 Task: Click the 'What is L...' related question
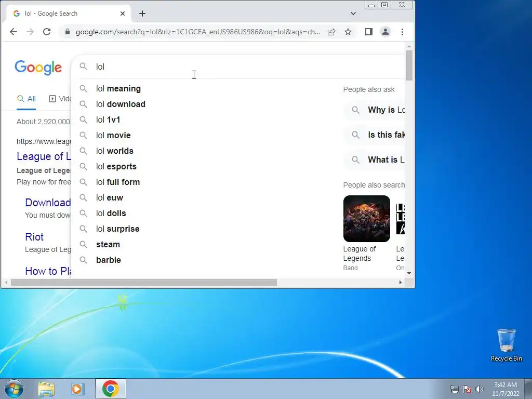(374, 160)
